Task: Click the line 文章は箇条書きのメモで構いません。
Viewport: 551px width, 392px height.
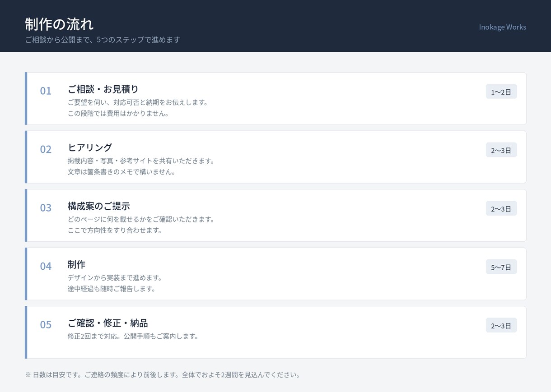Action: 122,172
